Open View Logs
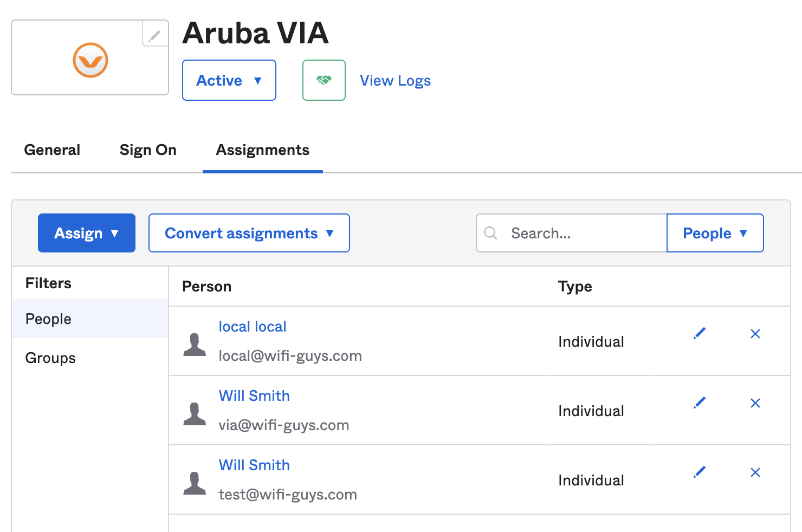 tap(395, 80)
